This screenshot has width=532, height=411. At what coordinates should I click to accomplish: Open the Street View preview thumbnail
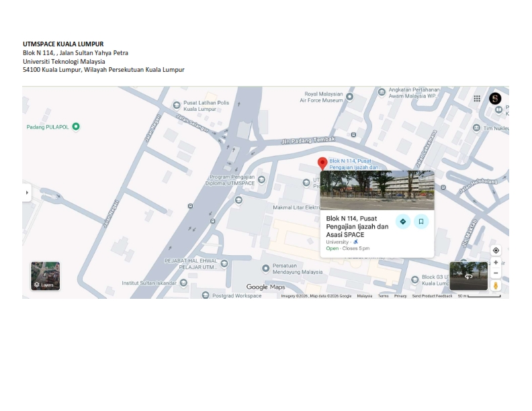pos(468,276)
